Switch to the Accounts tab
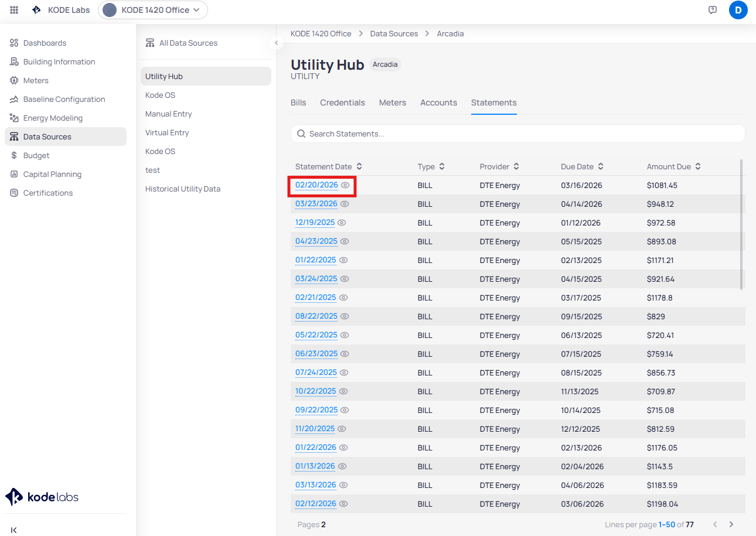This screenshot has height=536, width=756. pos(438,103)
